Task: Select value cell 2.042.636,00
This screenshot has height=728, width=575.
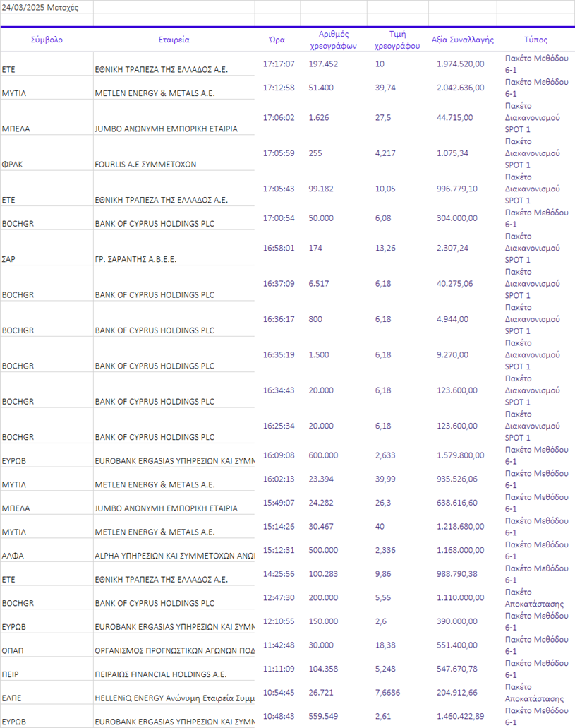Action: point(460,88)
